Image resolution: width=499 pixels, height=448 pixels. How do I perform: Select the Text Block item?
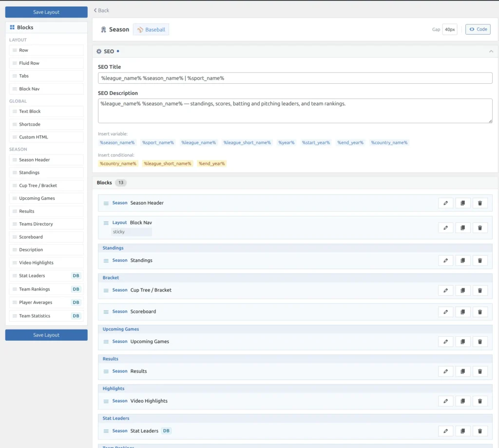(x=46, y=112)
